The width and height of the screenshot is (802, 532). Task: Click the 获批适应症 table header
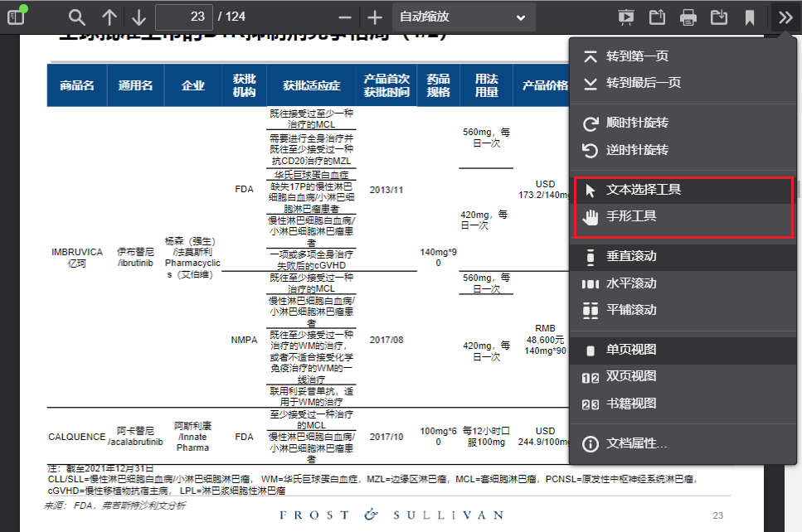click(x=312, y=85)
